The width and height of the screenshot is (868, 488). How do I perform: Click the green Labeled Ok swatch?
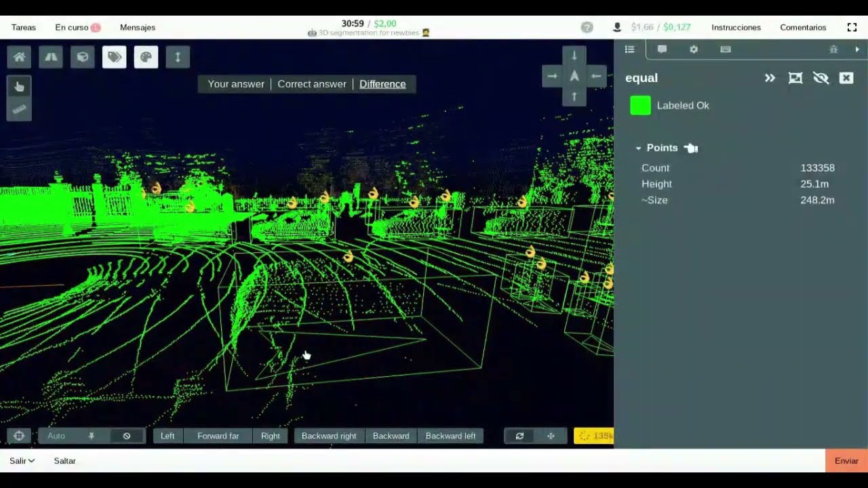(640, 105)
